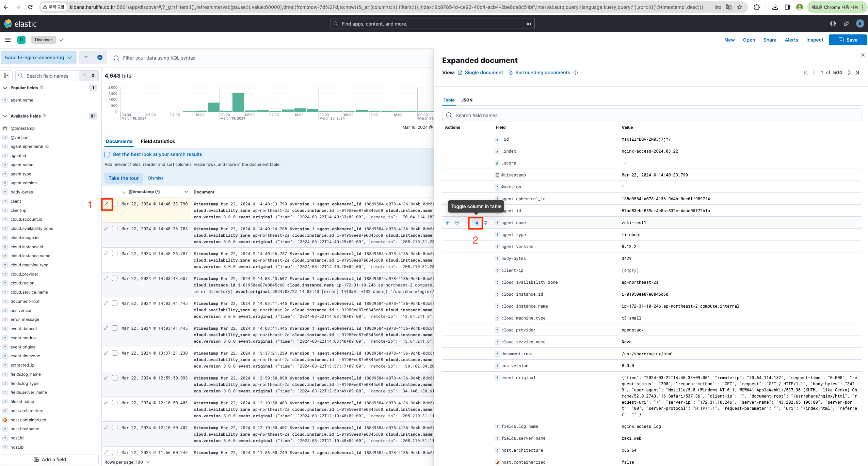Click the Take the tour button
The width and height of the screenshot is (868, 466).
[x=124, y=178]
